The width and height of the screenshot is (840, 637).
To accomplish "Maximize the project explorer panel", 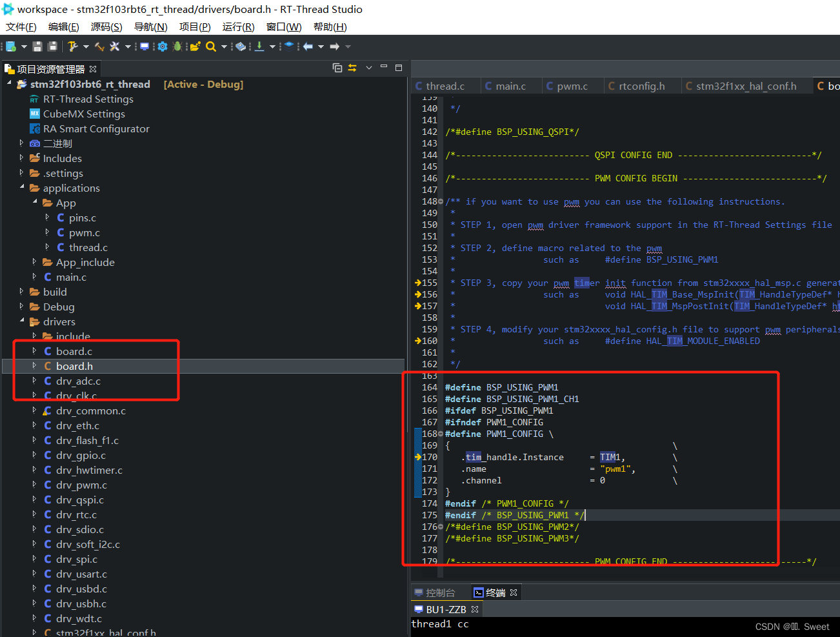I will [x=399, y=67].
